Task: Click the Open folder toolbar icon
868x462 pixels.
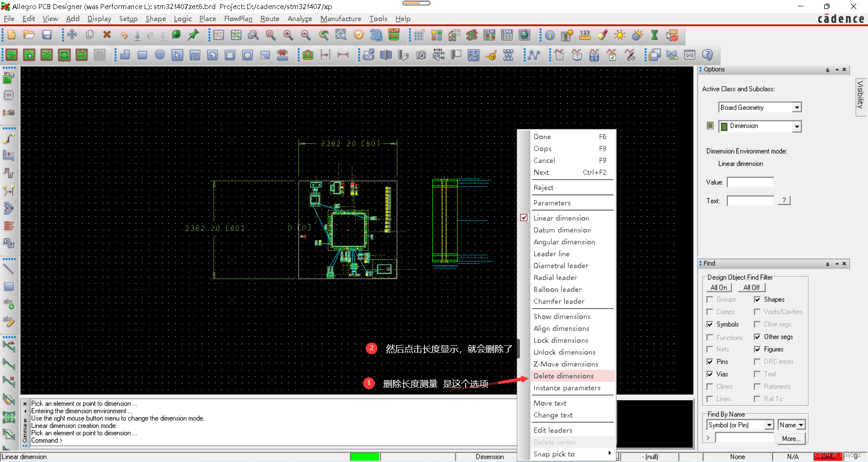Action: pos(29,35)
